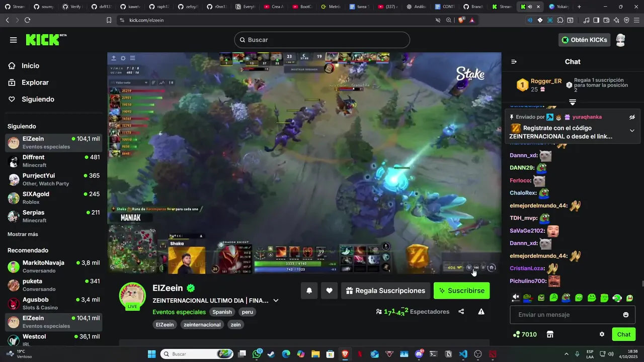644x362 pixels.
Task: Expand the leaderboard chevron below Rogger_ER
Action: tap(573, 102)
